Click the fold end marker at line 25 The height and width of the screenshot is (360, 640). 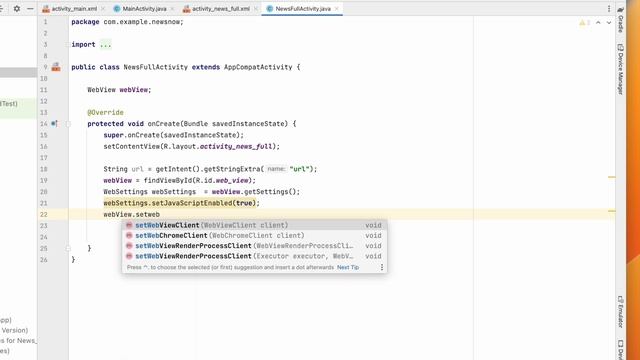[x=68, y=248]
